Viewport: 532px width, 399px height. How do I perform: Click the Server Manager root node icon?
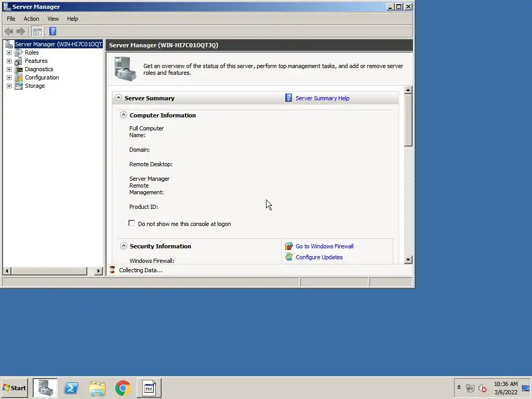(x=9, y=44)
